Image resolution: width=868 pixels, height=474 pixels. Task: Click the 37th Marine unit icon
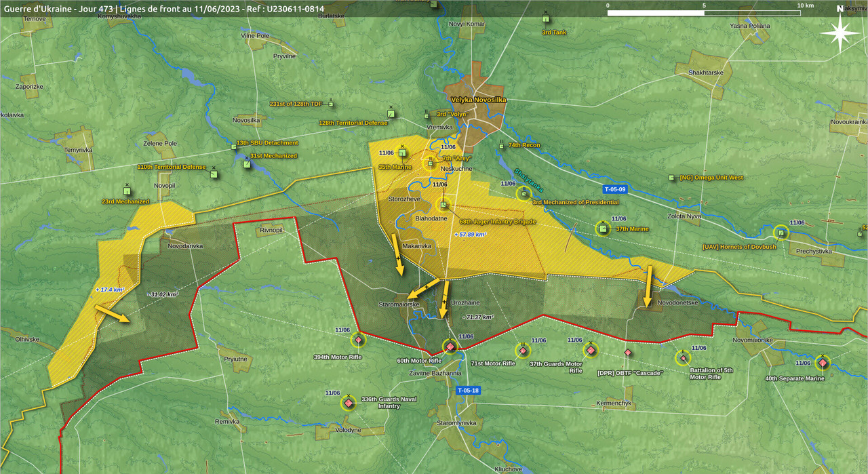pyautogui.click(x=602, y=229)
